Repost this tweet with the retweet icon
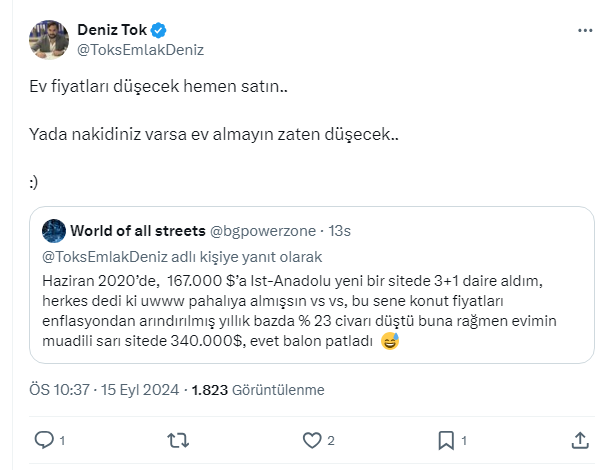The image size is (600, 470). tap(178, 440)
